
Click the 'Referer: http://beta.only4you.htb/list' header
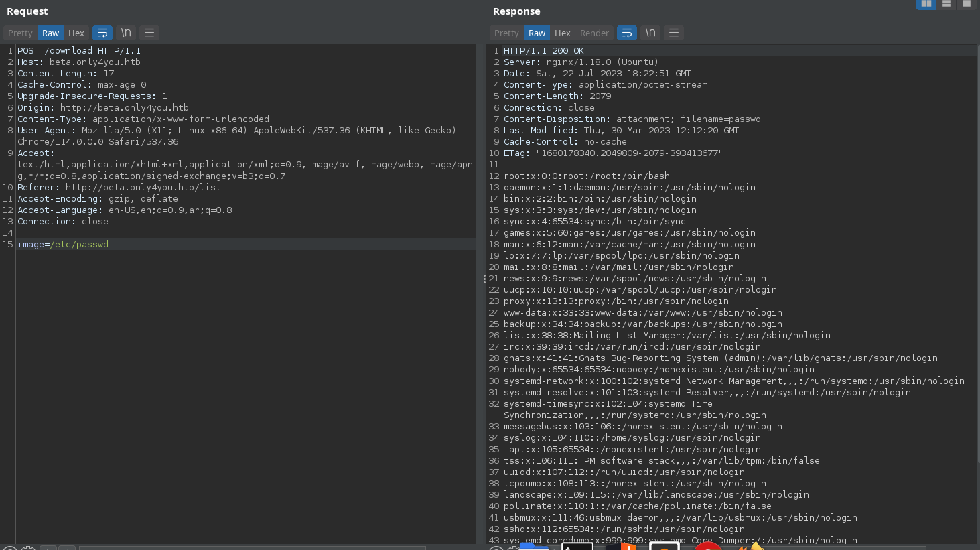pos(119,187)
